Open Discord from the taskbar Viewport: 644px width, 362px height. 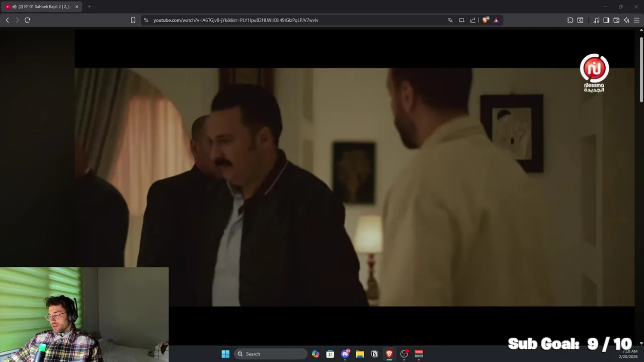[x=345, y=354]
